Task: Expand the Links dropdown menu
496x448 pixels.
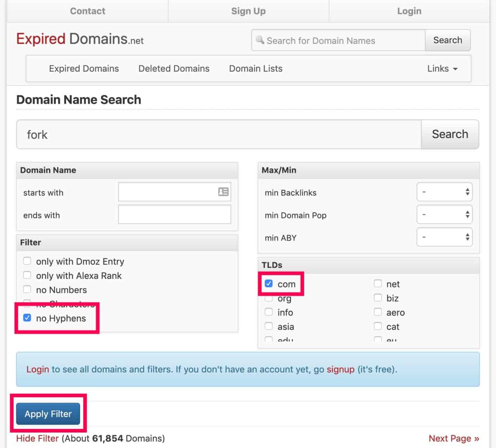Action: click(442, 69)
